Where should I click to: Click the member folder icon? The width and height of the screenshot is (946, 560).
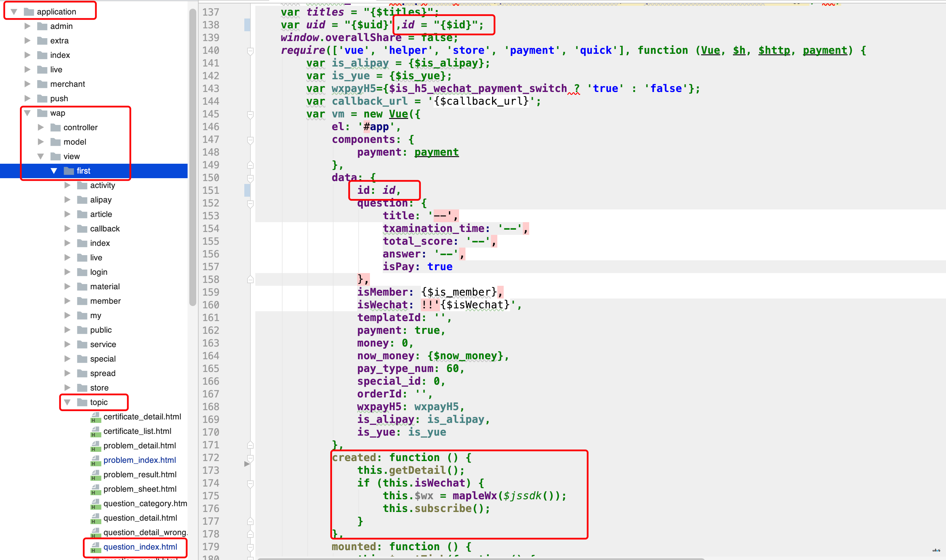click(82, 301)
